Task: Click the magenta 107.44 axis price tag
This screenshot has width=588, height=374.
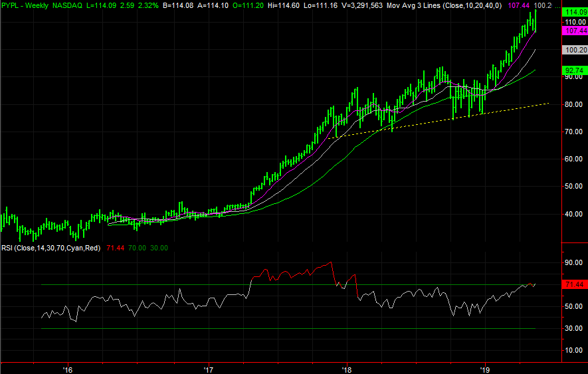Action: [575, 31]
